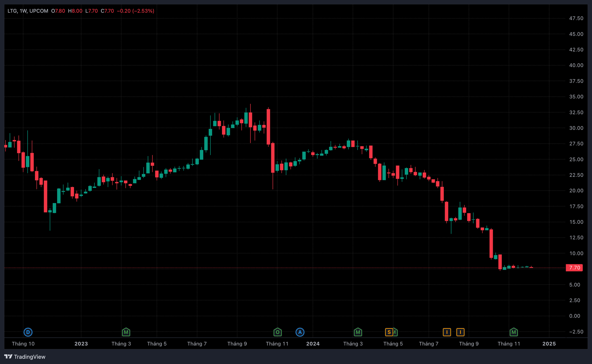The image size is (592, 364).
Task: Click the blue D dividend marker
Action: pyautogui.click(x=28, y=332)
